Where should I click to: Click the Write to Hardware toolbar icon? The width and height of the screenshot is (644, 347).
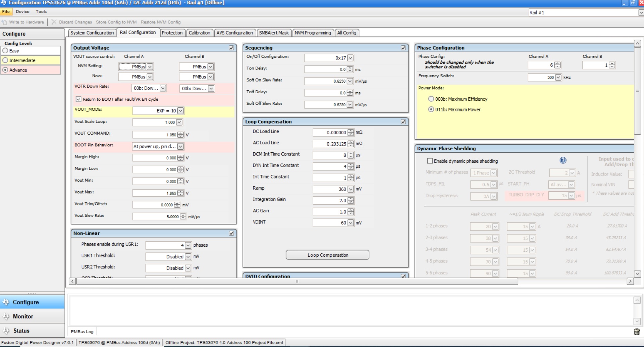[x=4, y=22]
